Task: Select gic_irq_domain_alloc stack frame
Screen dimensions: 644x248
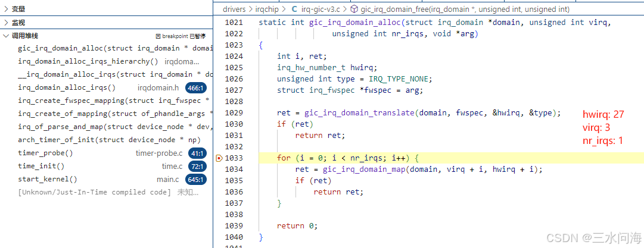Action: (x=107, y=48)
